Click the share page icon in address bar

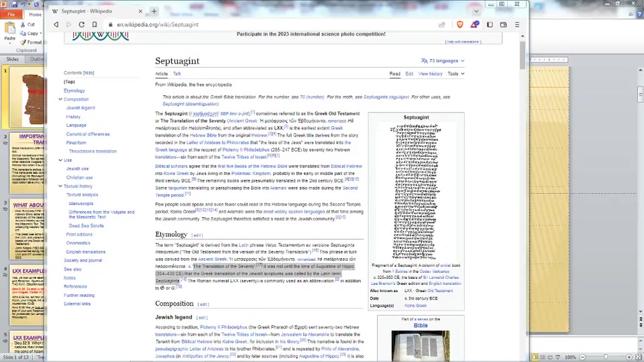click(442, 25)
